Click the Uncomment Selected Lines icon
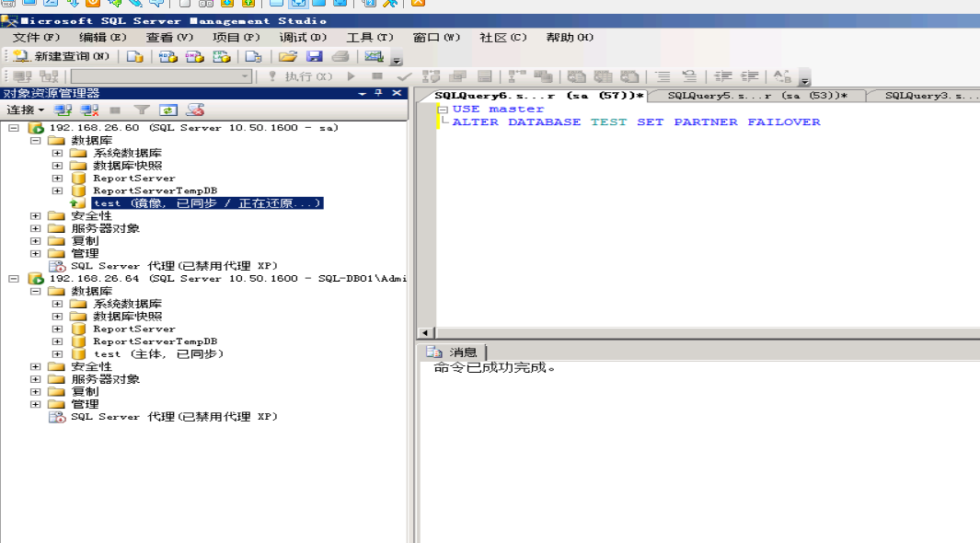 click(689, 76)
